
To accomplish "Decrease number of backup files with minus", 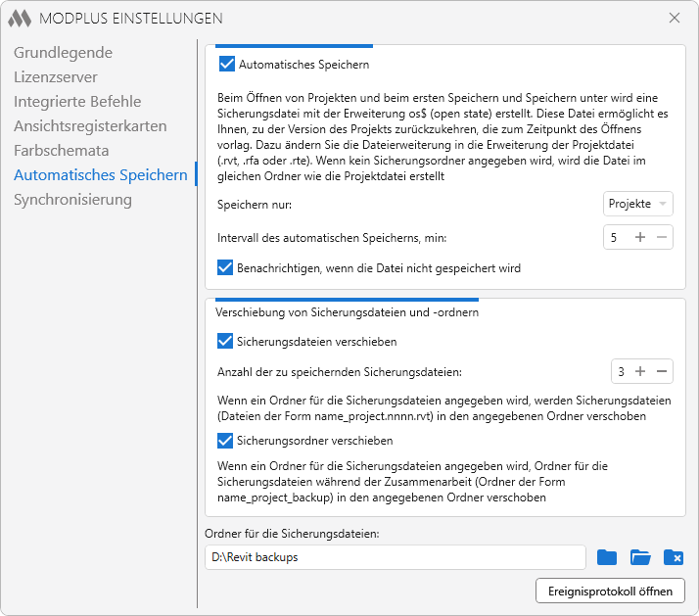I will pos(662,371).
